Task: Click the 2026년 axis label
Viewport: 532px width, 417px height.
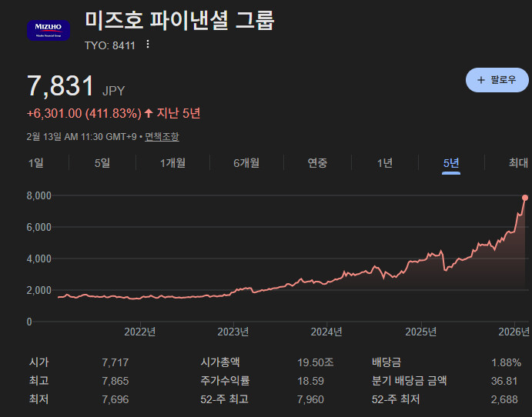Action: pos(514,332)
